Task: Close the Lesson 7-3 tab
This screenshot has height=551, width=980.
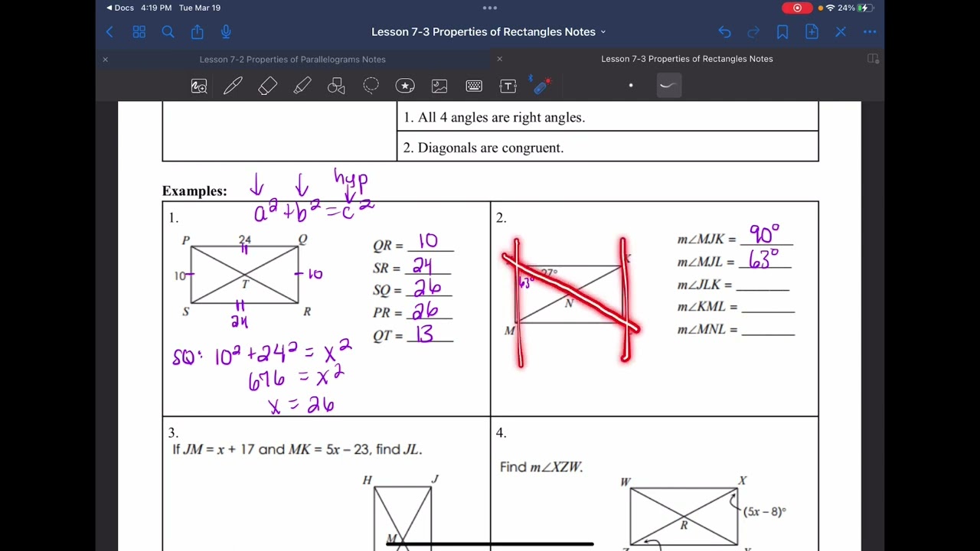Action: [x=500, y=59]
